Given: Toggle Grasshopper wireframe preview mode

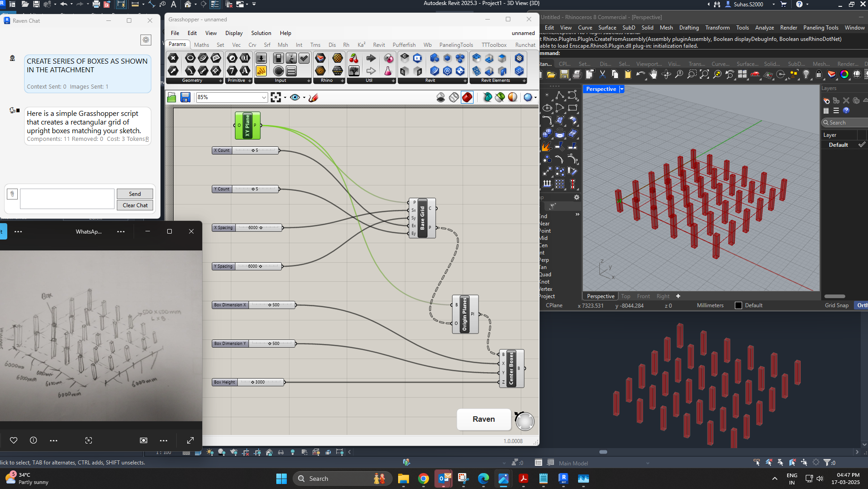Looking at the screenshot, I should coord(454,97).
